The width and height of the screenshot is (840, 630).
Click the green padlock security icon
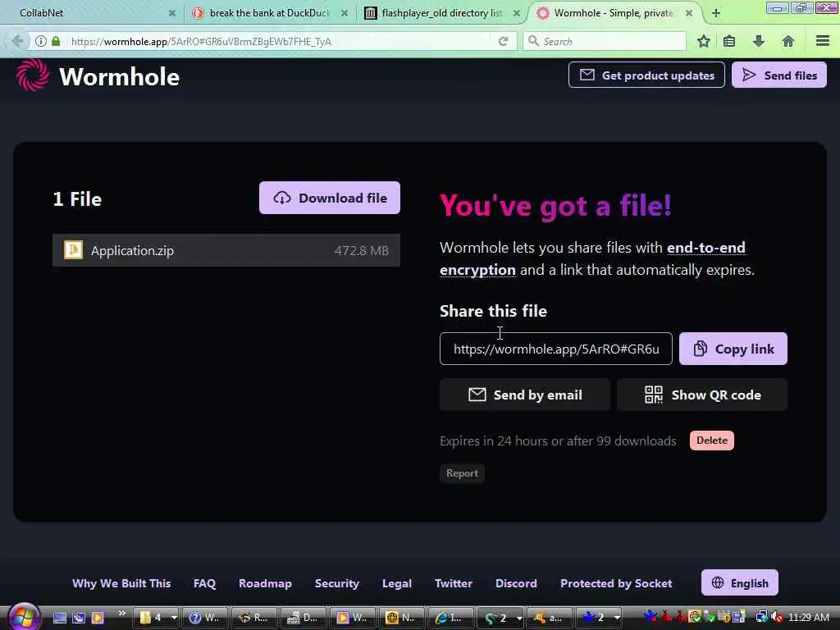click(x=56, y=41)
